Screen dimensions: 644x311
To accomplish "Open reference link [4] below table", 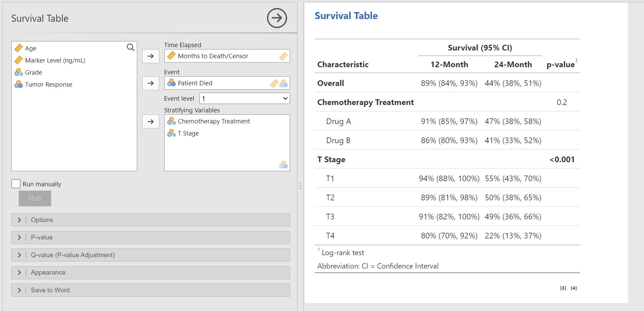I will point(574,288).
